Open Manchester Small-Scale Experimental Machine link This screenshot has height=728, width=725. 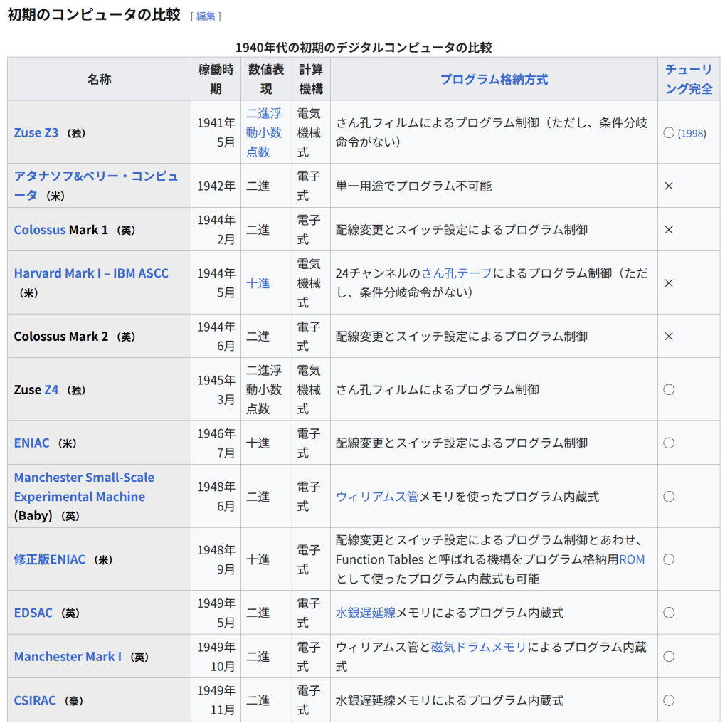[84, 487]
